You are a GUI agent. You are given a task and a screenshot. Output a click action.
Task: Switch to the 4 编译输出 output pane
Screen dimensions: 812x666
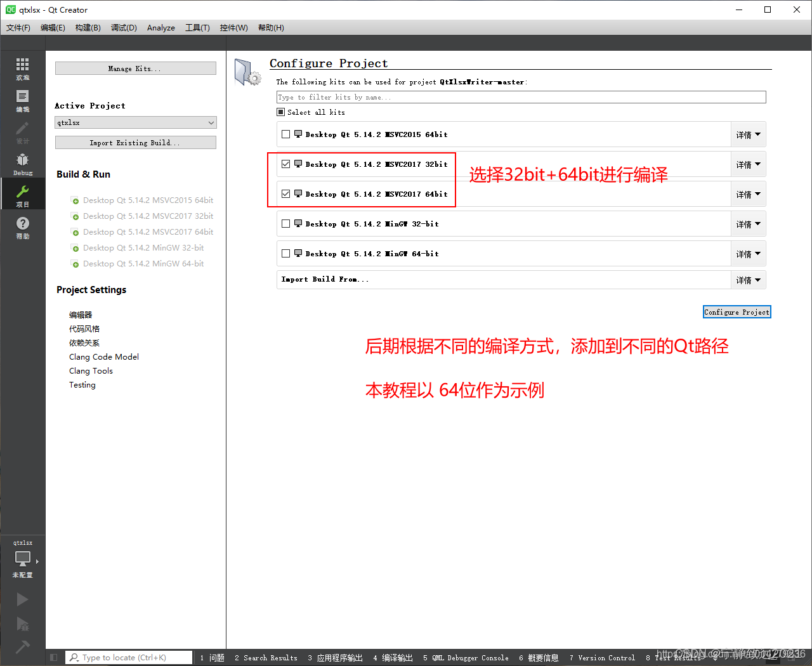pyautogui.click(x=393, y=658)
